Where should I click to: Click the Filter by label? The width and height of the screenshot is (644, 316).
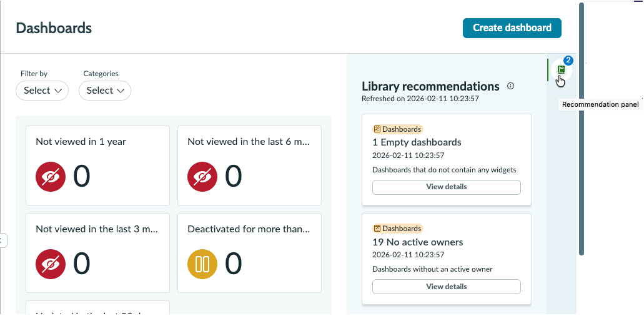click(34, 74)
